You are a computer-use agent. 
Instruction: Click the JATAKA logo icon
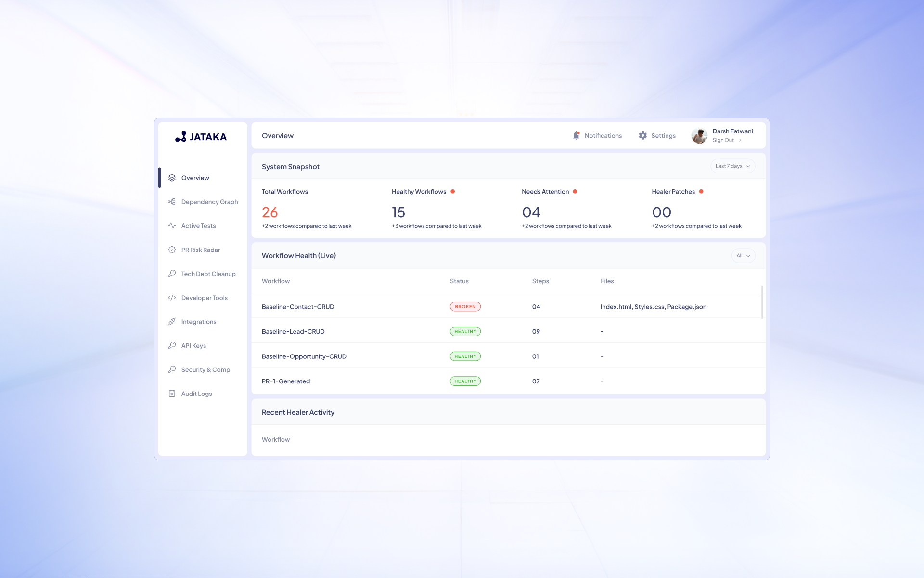coord(181,137)
